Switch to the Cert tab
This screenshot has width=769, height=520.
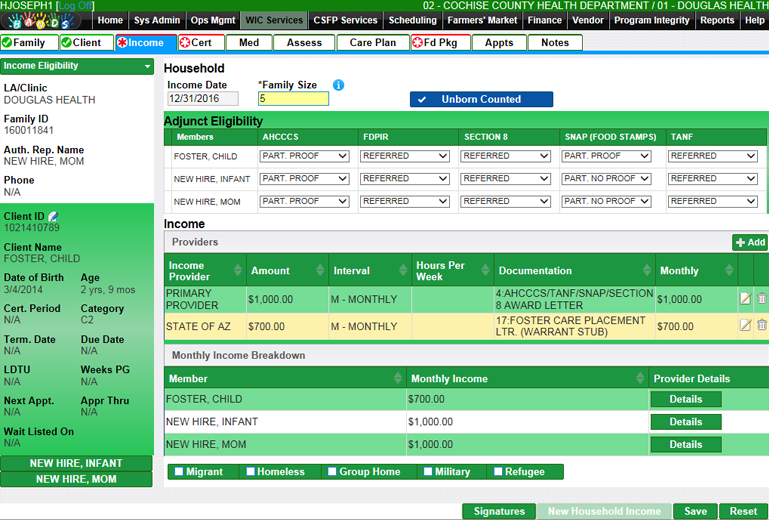(x=201, y=43)
